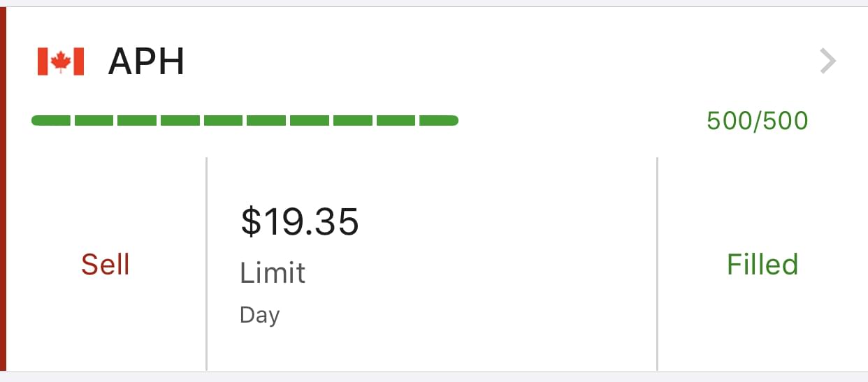Click the vertical divider right of Sell

pos(207,264)
